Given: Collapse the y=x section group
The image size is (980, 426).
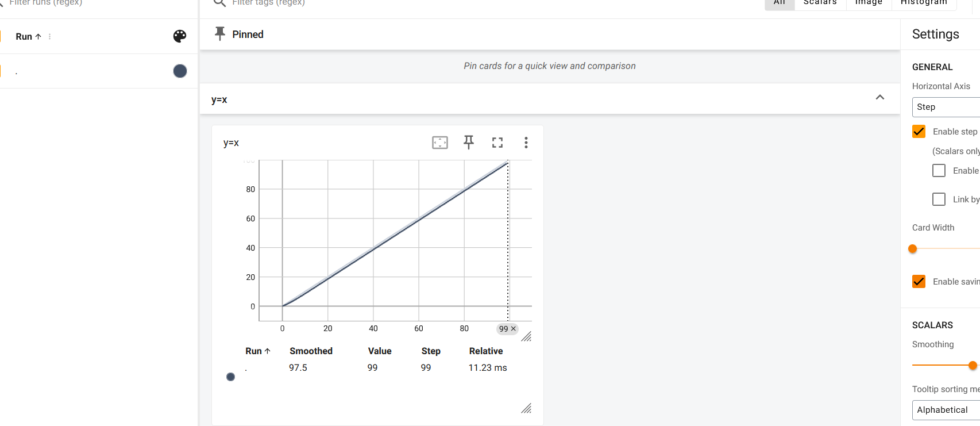Looking at the screenshot, I should (879, 97).
